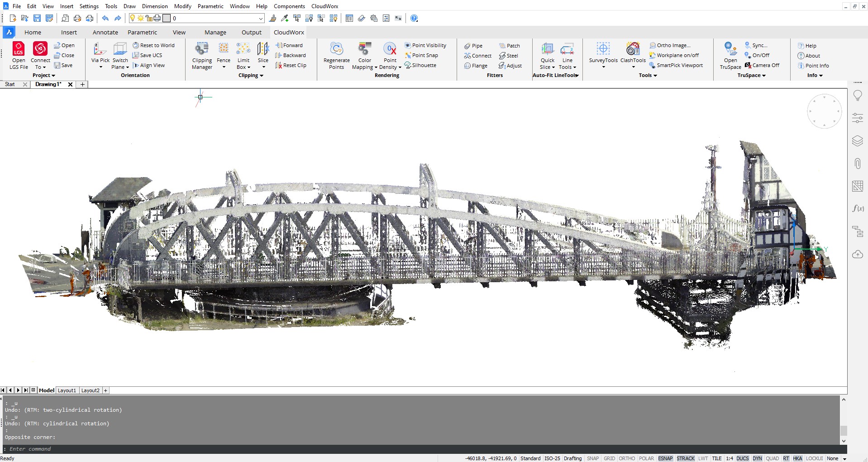
Task: Click the Reset to World button
Action: pos(154,45)
